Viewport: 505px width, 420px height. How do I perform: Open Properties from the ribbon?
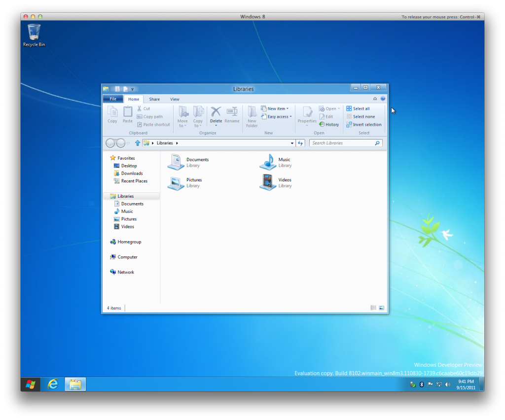[x=307, y=115]
